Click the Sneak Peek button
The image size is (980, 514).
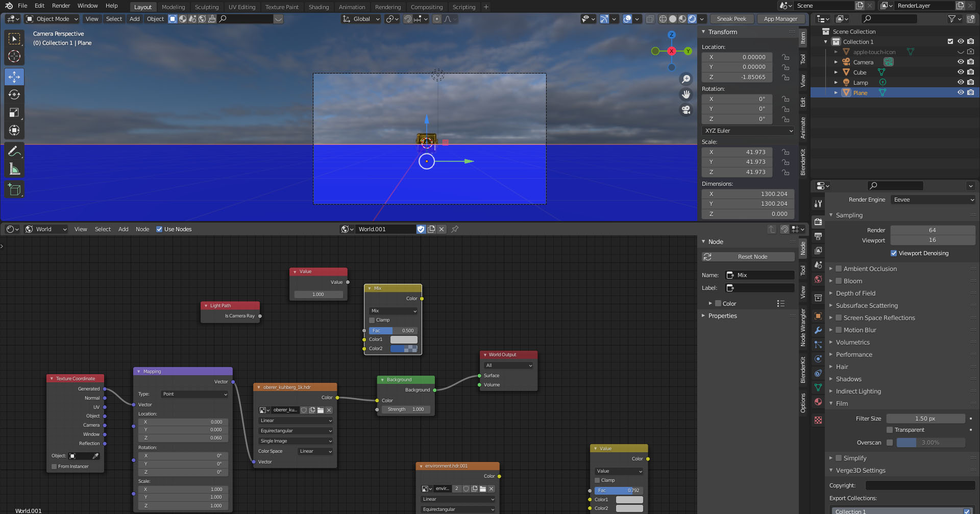coord(731,19)
